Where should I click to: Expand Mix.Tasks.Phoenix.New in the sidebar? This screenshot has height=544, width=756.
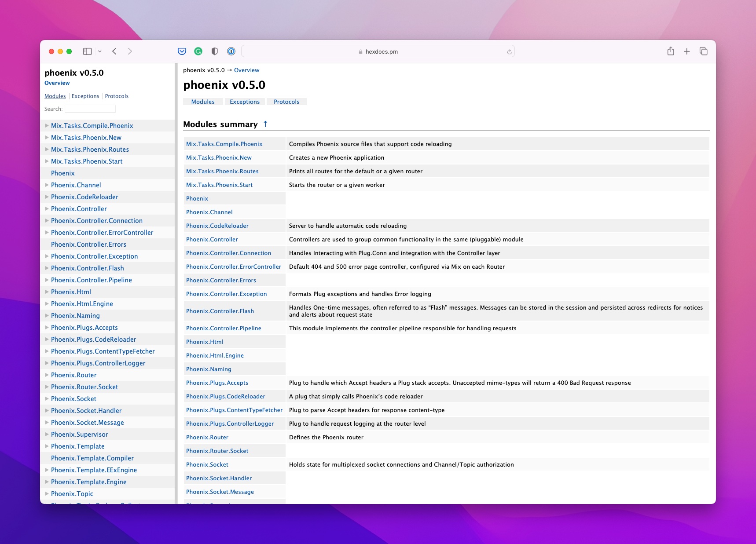(47, 138)
